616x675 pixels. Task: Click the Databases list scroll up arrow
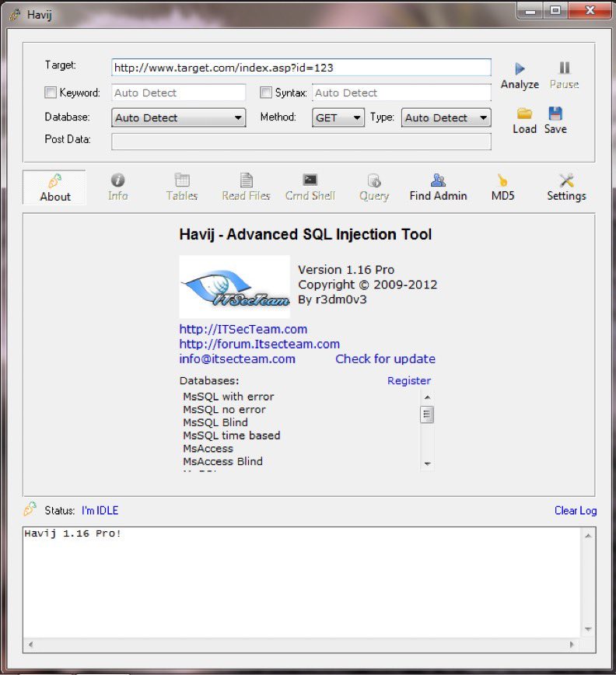(x=428, y=397)
